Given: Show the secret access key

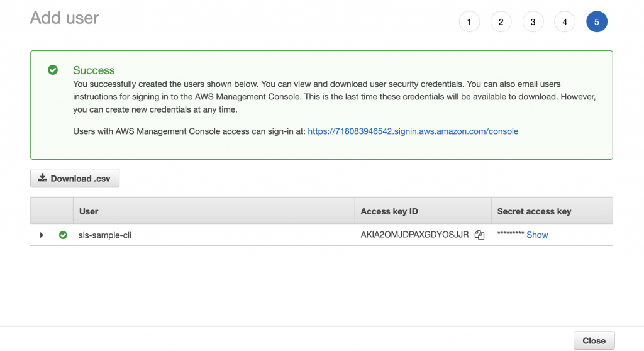Looking at the screenshot, I should 537,235.
